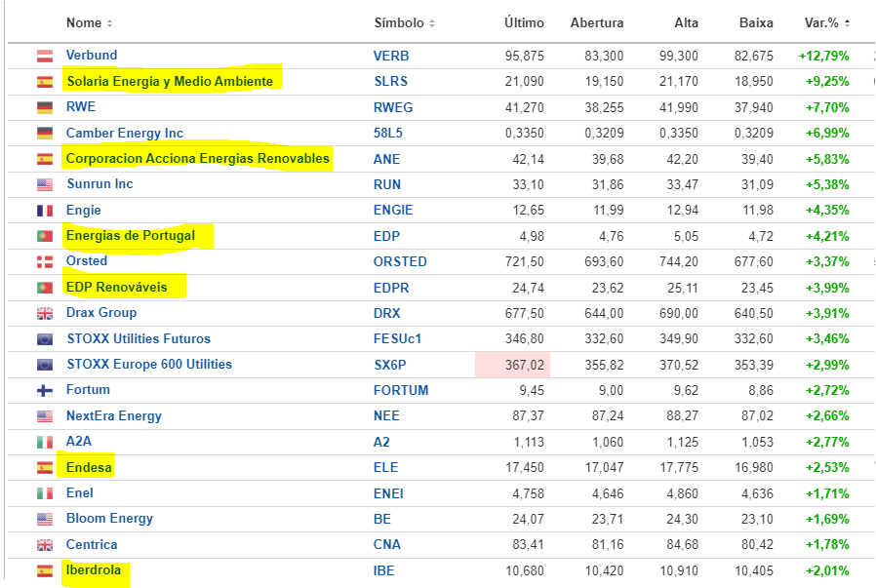876x588 pixels.
Task: Click the Danish flag icon beside Orsted
Action: tap(45, 261)
